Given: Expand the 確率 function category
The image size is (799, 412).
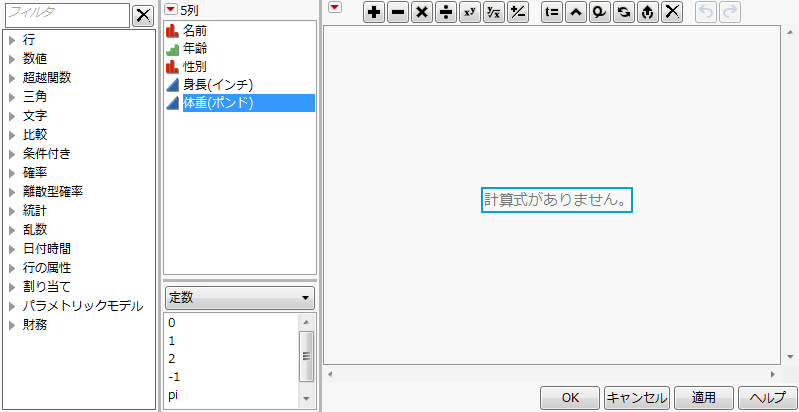Looking at the screenshot, I should pos(13,173).
